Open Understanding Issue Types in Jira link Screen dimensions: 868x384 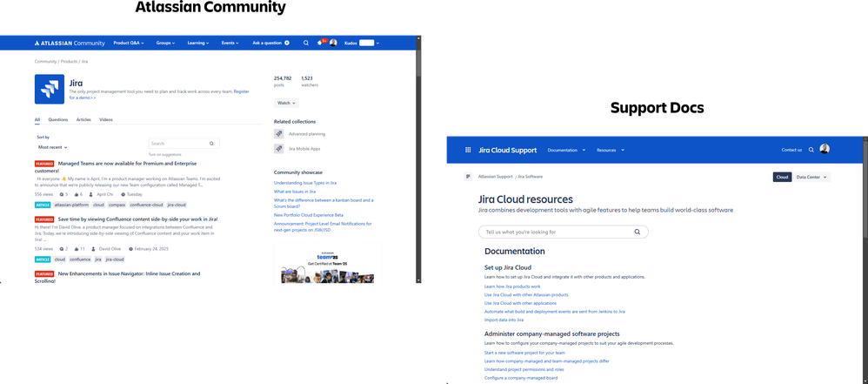click(x=305, y=182)
